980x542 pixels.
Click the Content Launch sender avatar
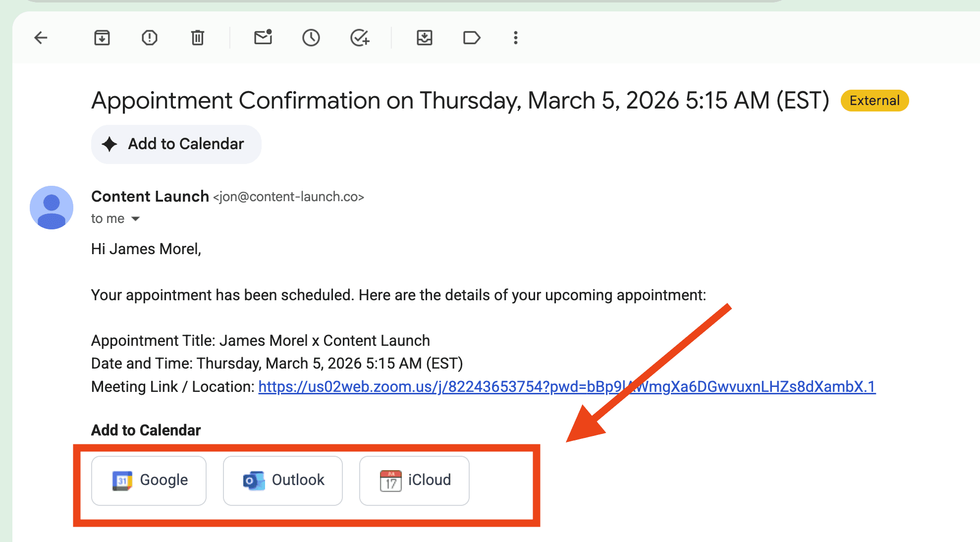click(x=52, y=208)
